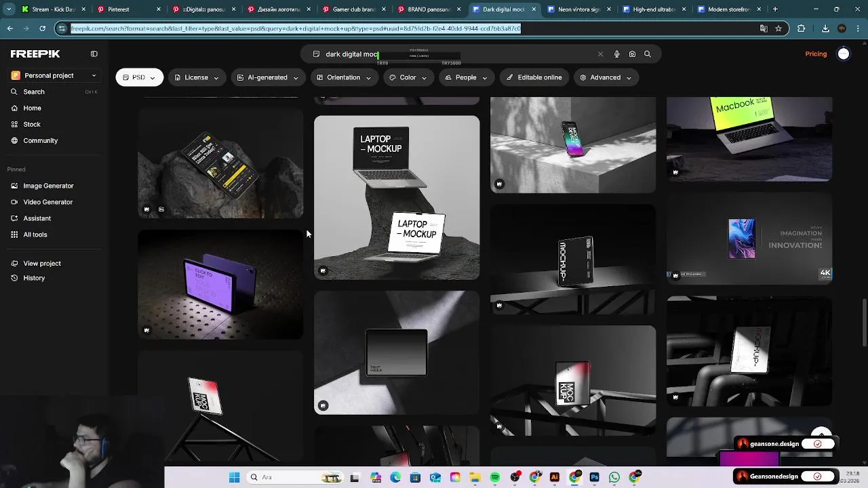Open browser downloads icon
Image resolution: width=868 pixels, height=488 pixels.
[825, 28]
